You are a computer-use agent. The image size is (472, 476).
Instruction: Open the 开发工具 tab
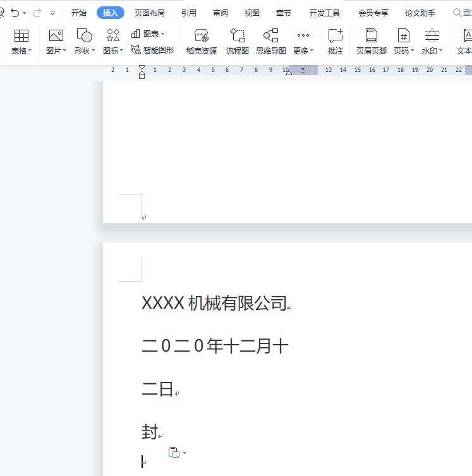click(x=325, y=13)
